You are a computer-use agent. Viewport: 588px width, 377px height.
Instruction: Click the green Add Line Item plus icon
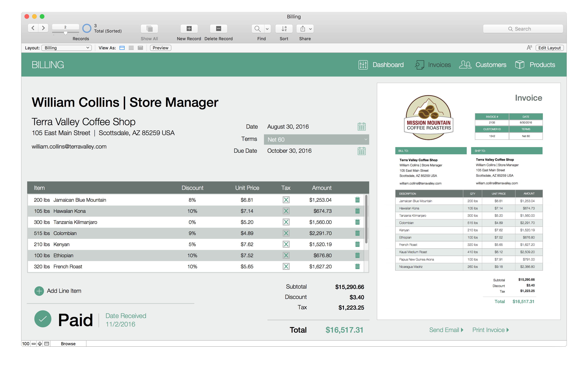coord(39,291)
